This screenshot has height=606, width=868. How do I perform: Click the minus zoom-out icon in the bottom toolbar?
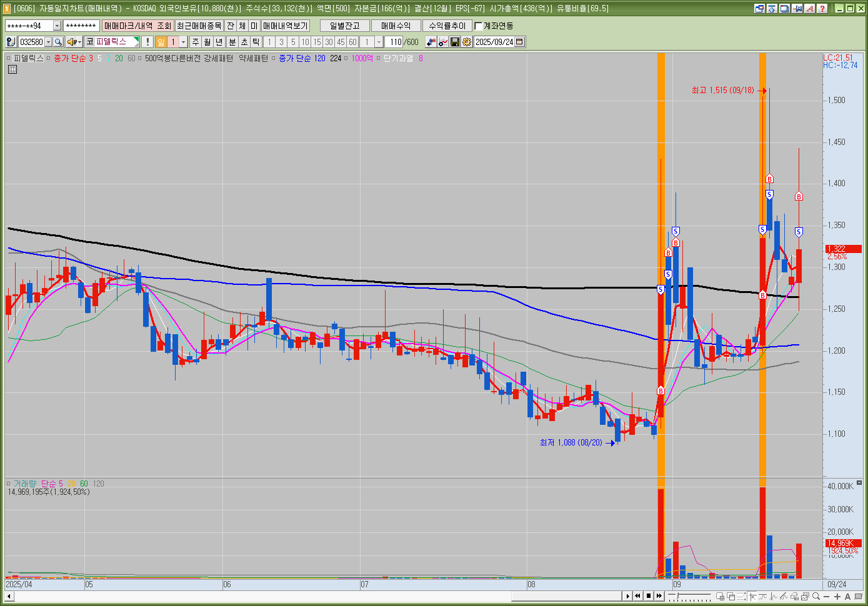pos(827,596)
